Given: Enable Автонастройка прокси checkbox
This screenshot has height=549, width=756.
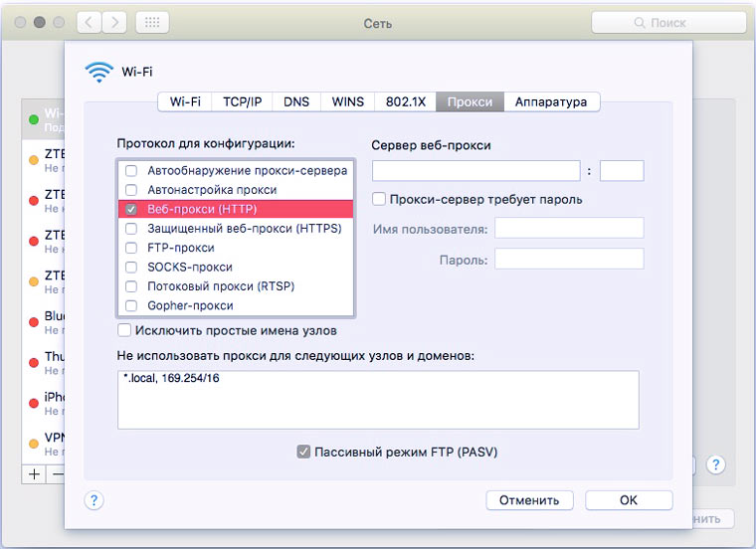Looking at the screenshot, I should point(131,190).
